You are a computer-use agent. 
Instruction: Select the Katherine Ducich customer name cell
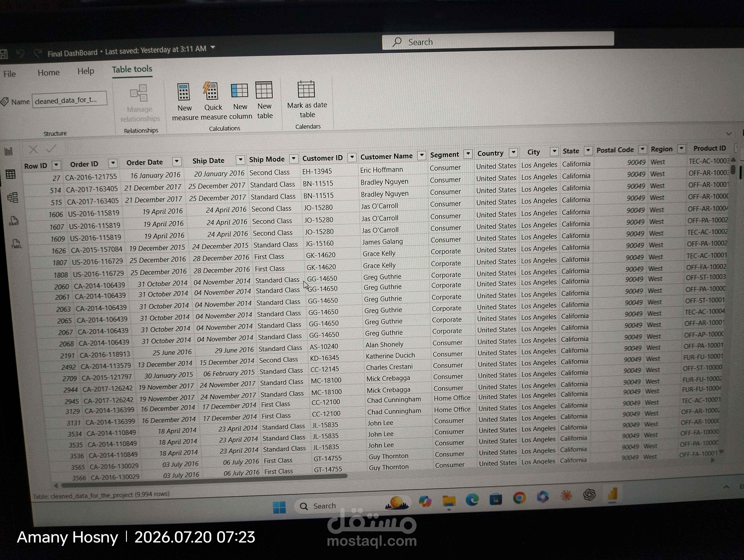pyautogui.click(x=390, y=355)
